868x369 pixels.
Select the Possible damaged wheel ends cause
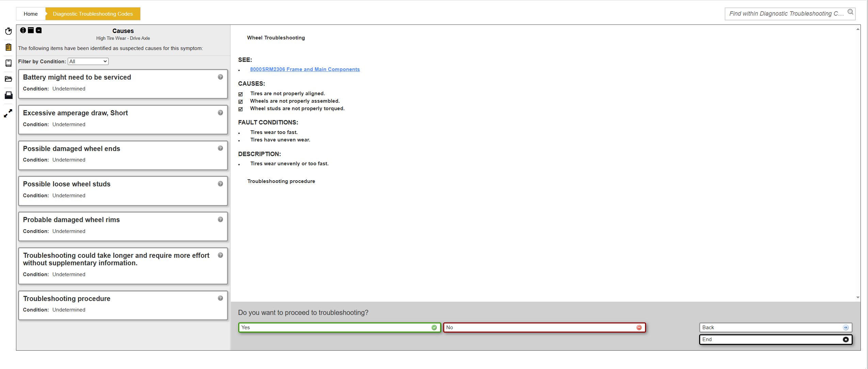tap(123, 155)
